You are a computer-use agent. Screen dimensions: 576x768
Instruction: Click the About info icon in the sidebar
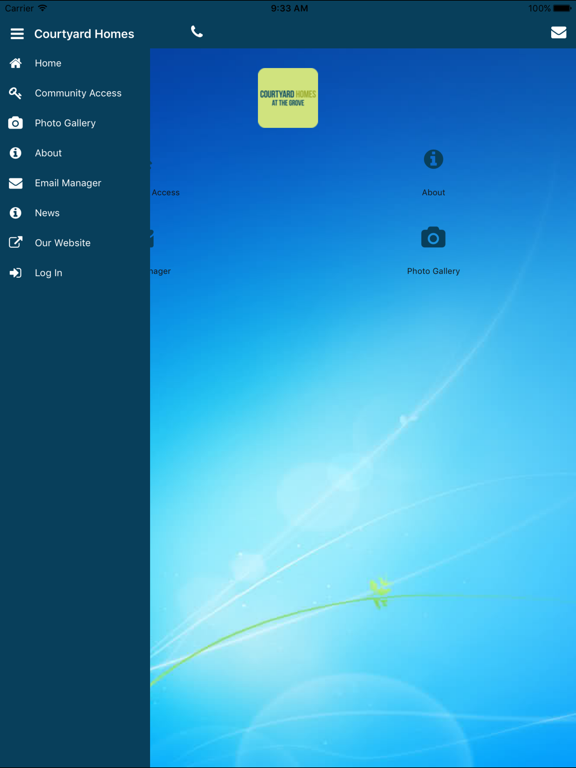[16, 153]
